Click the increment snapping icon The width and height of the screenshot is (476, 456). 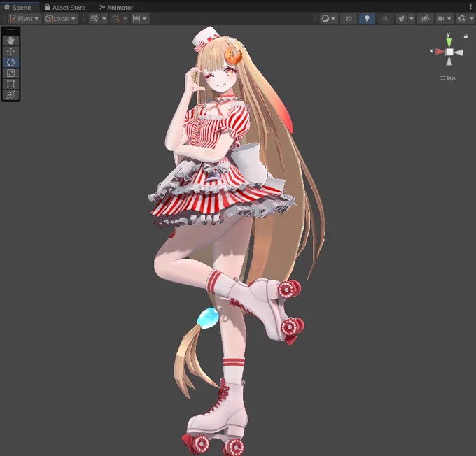(136, 19)
